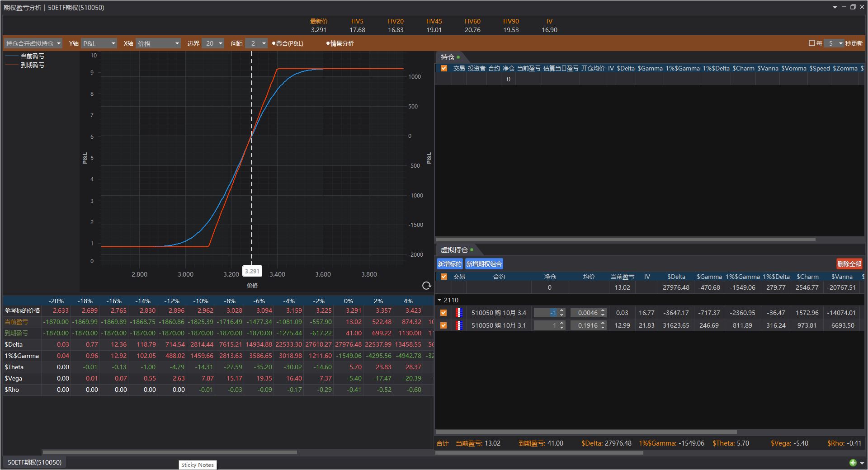Open the Y轴 P&L dropdown
This screenshot has height=470, width=868.
pos(99,43)
